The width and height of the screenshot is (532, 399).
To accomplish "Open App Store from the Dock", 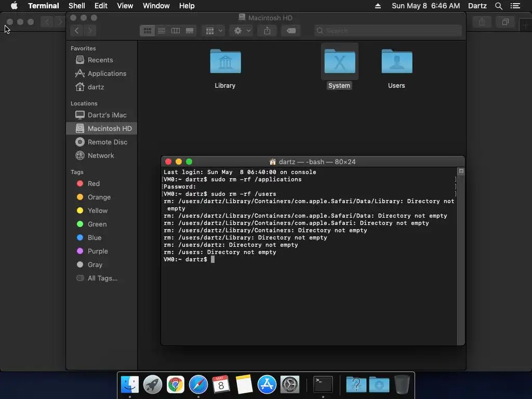I will coord(267,385).
